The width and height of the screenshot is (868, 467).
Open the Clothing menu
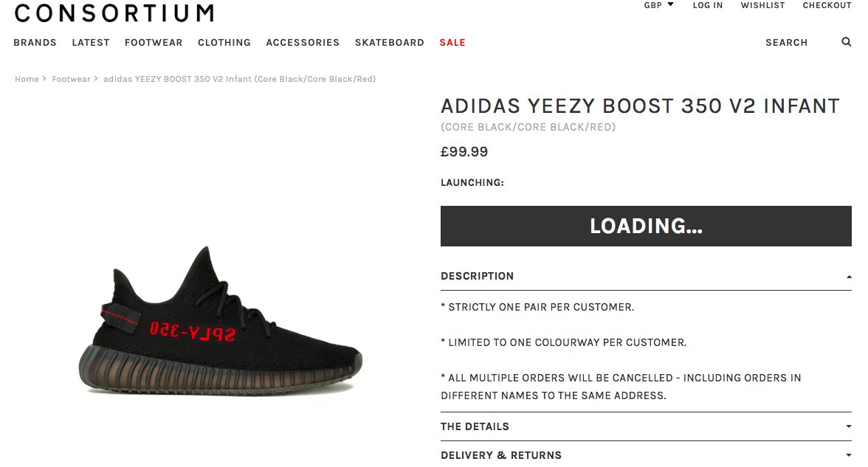point(224,43)
